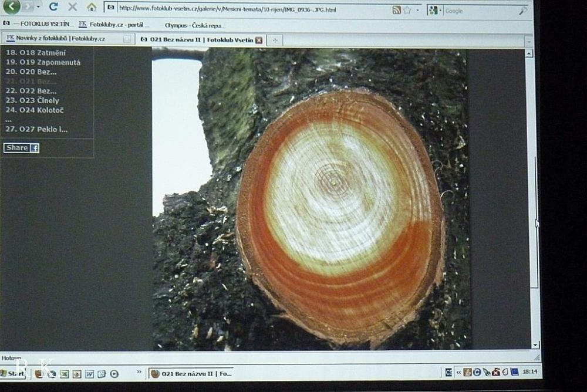
Task: Expand the bookmark star dropdown arrow
Action: [x=417, y=11]
